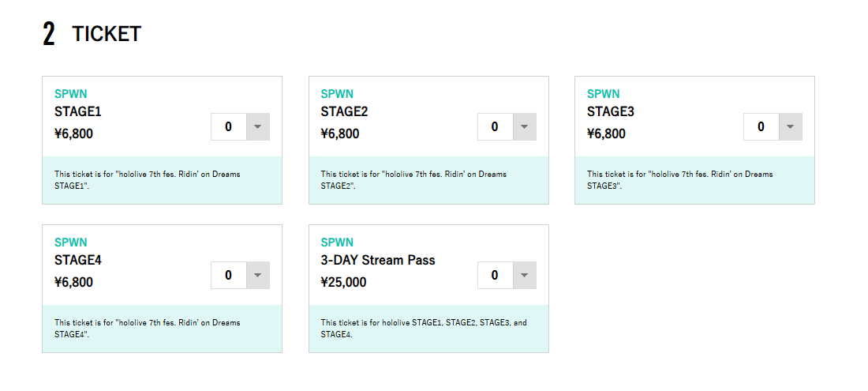868x391 pixels.
Task: Select the STAGE3 ticket title
Action: coord(611,112)
